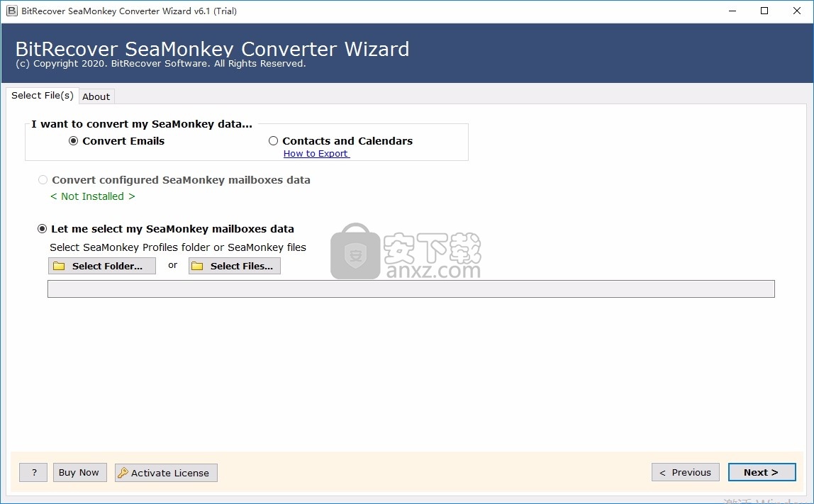The width and height of the screenshot is (814, 504).
Task: Click the Select Folder... button
Action: tap(102, 266)
